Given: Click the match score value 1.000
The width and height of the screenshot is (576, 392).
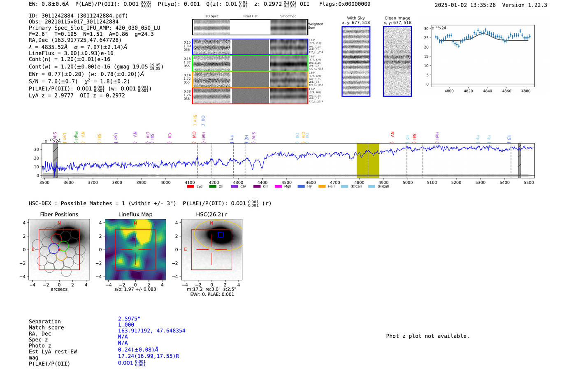Looking at the screenshot, I should point(126,325).
